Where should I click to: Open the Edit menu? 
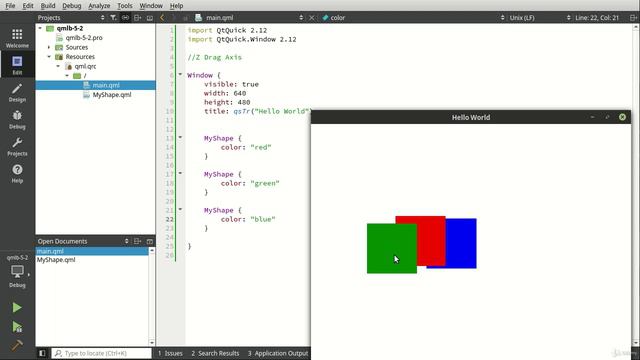click(x=28, y=6)
